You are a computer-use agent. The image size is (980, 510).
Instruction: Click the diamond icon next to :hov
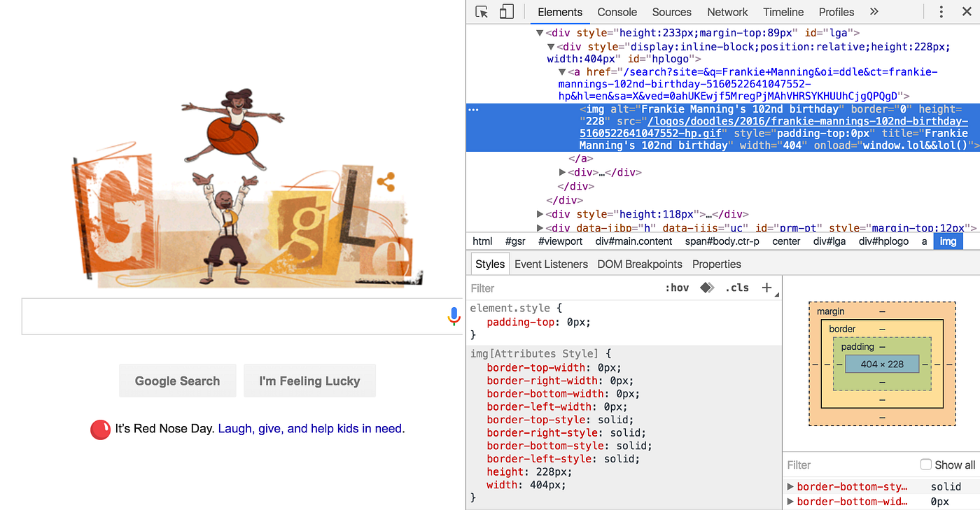707,288
